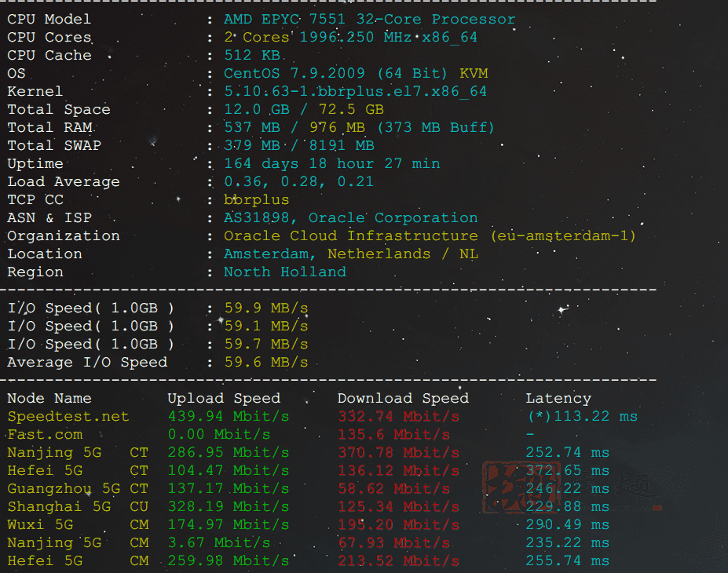Click the upload speed '259.98 Mbit/s'
Viewport: 728px width, 573px height.
pyautogui.click(x=229, y=561)
